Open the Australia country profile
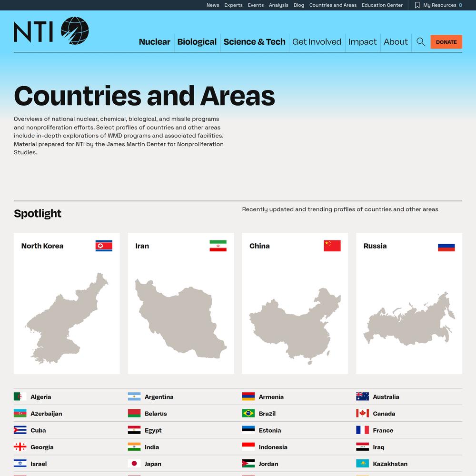The width and height of the screenshot is (476, 476). (386, 397)
